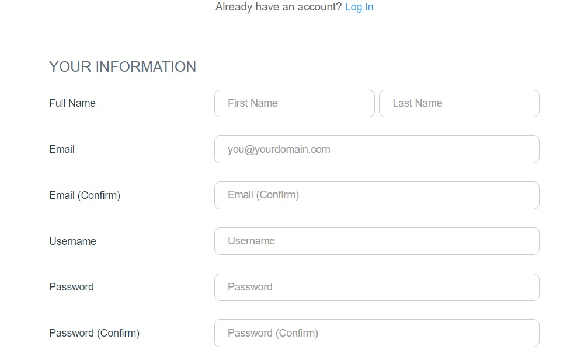Image resolution: width=588 pixels, height=364 pixels.
Task: Click the Full Name form label
Action: coord(72,103)
